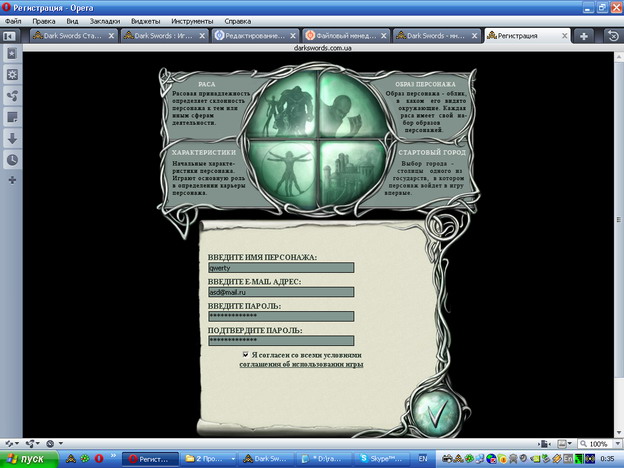The image size is (624, 468).
Task: Close the 'Файловый менед...' tab
Action: tap(384, 36)
